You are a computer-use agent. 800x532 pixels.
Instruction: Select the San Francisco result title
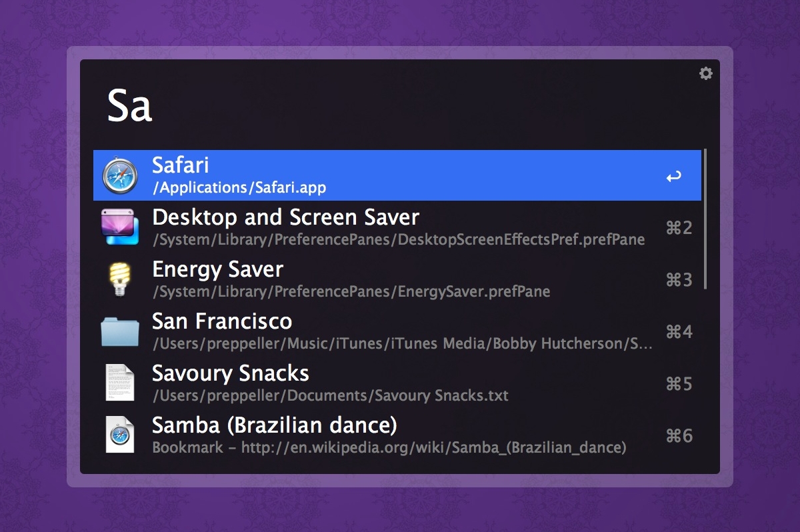(222, 321)
